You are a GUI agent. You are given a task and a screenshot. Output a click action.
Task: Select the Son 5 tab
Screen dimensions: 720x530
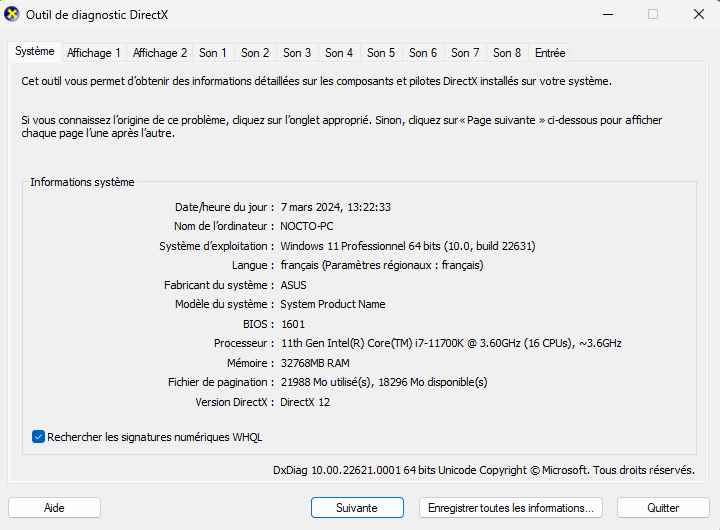381,53
